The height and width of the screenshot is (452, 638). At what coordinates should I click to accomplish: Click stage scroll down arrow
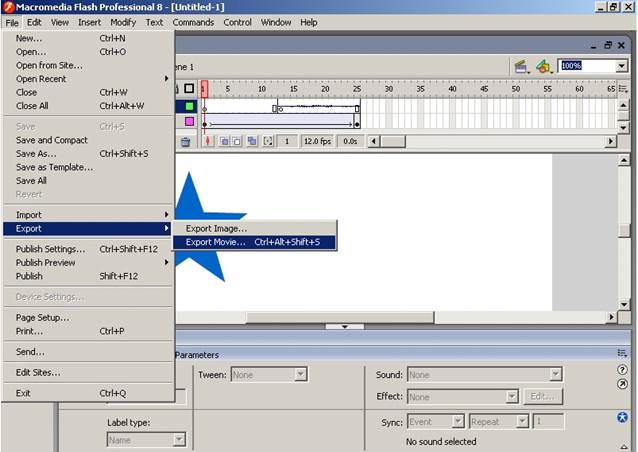tap(624, 305)
